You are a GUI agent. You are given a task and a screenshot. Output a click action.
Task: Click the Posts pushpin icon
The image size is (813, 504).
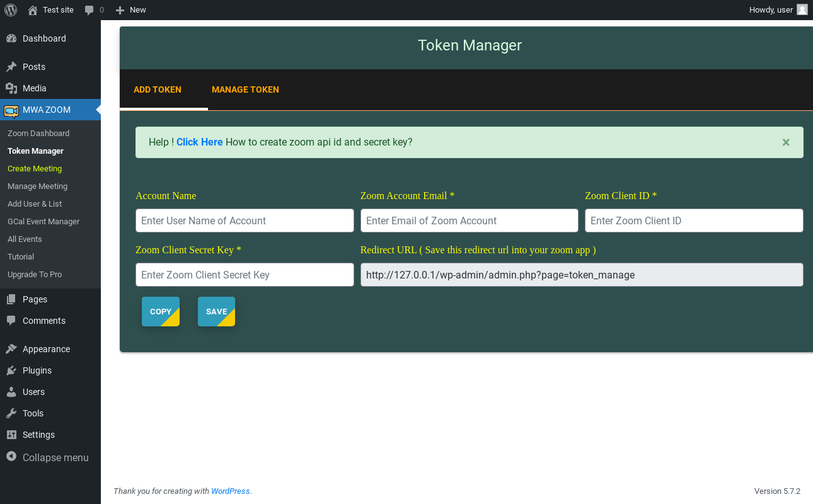pos(11,67)
